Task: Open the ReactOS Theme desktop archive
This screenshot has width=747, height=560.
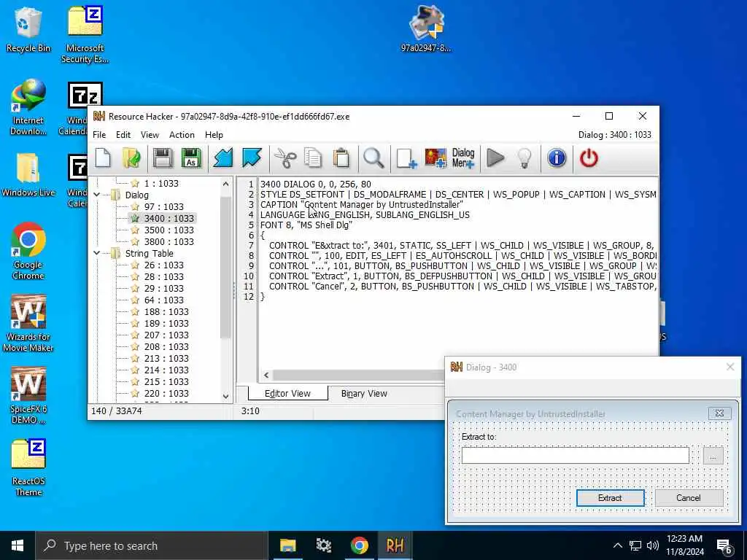Action: click(28, 467)
